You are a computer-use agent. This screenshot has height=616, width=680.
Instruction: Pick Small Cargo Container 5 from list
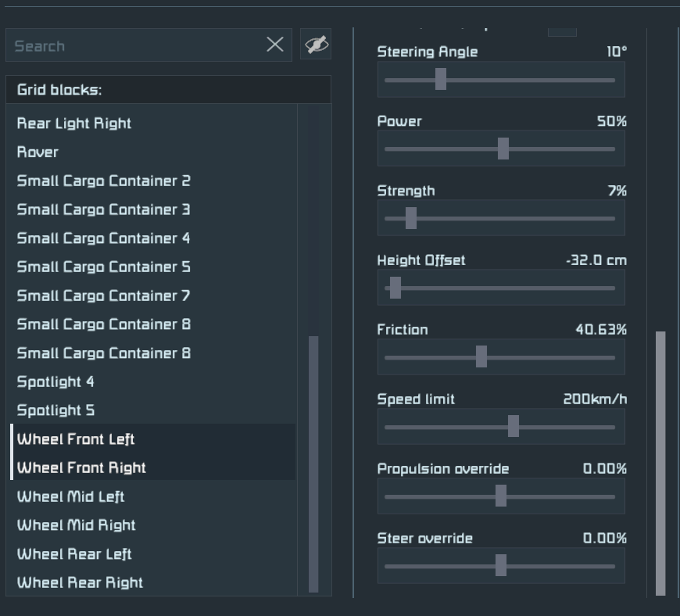pyautogui.click(x=103, y=267)
